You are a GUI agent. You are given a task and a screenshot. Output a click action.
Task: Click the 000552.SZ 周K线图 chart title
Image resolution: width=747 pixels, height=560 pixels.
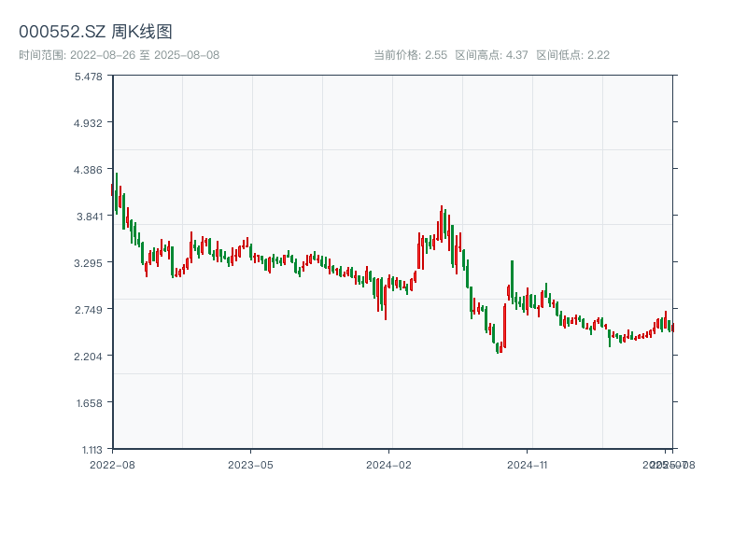(95, 32)
